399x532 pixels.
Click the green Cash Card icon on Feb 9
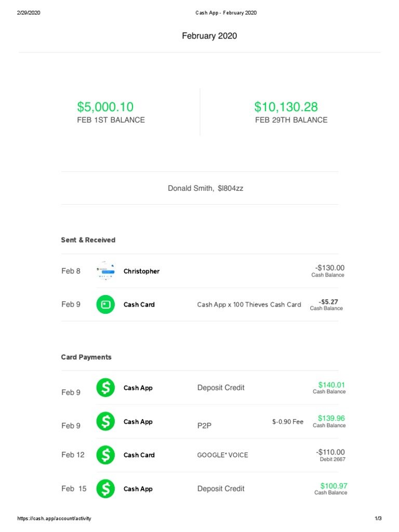pos(105,304)
